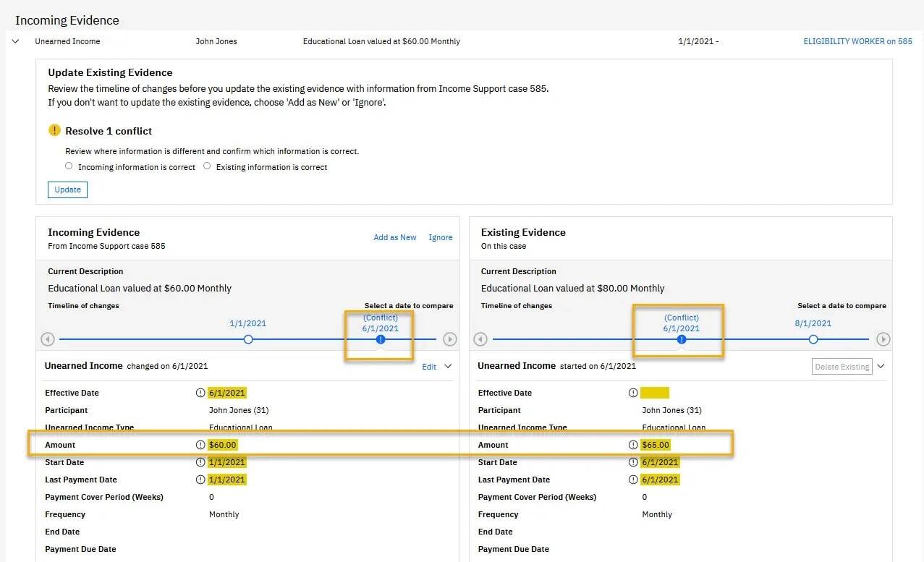The image size is (924, 562).
Task: Click conflict icon beside Existing Effective Date
Action: 633,393
